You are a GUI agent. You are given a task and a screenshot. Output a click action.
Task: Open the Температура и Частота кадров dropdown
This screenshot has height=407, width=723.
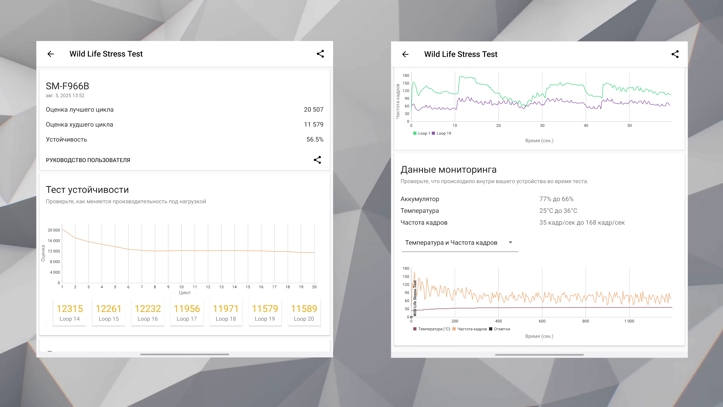tap(460, 242)
